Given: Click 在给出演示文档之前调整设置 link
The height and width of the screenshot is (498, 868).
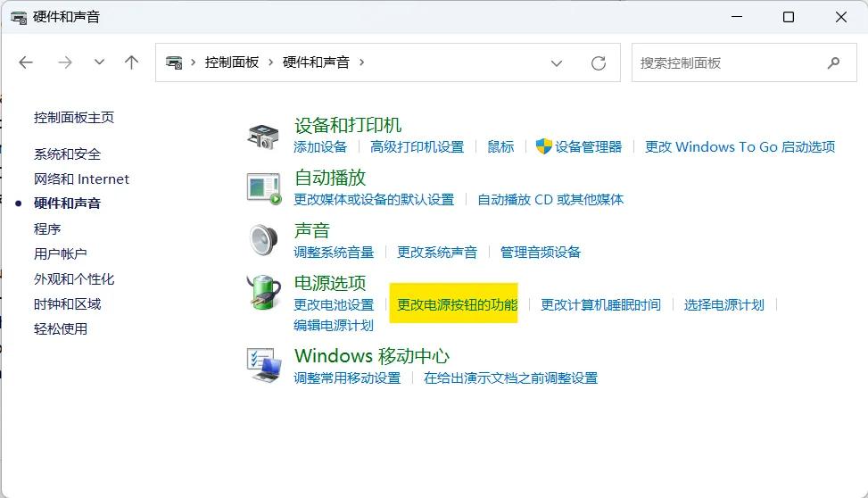Looking at the screenshot, I should 510,378.
